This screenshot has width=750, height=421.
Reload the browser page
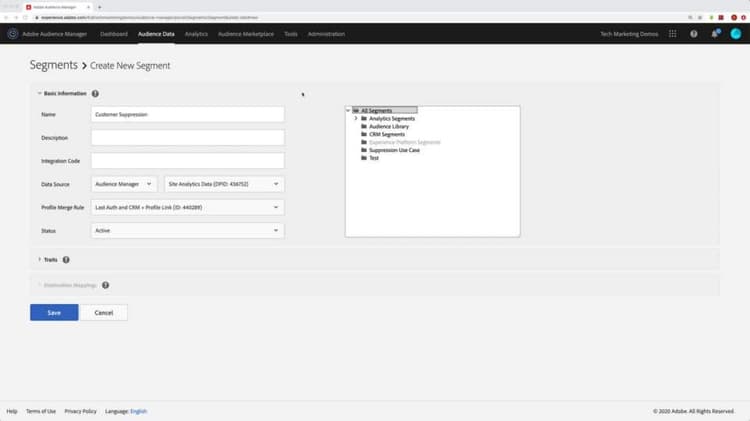tap(25, 18)
